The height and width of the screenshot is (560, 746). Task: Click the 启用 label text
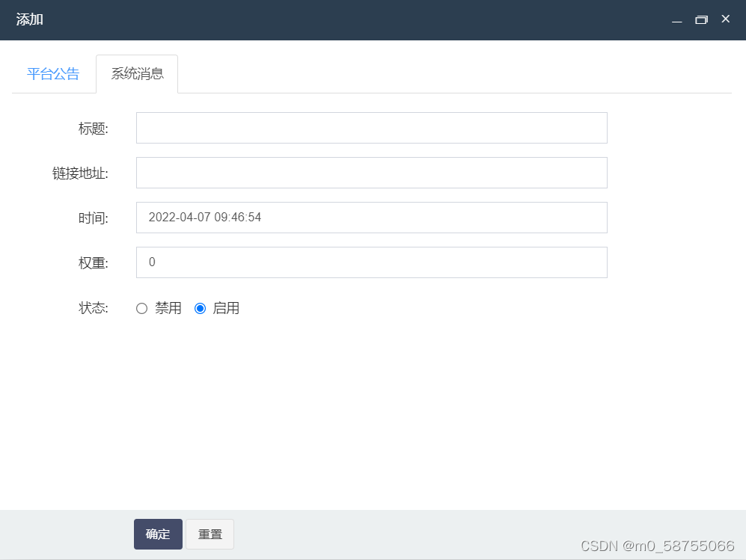point(226,308)
